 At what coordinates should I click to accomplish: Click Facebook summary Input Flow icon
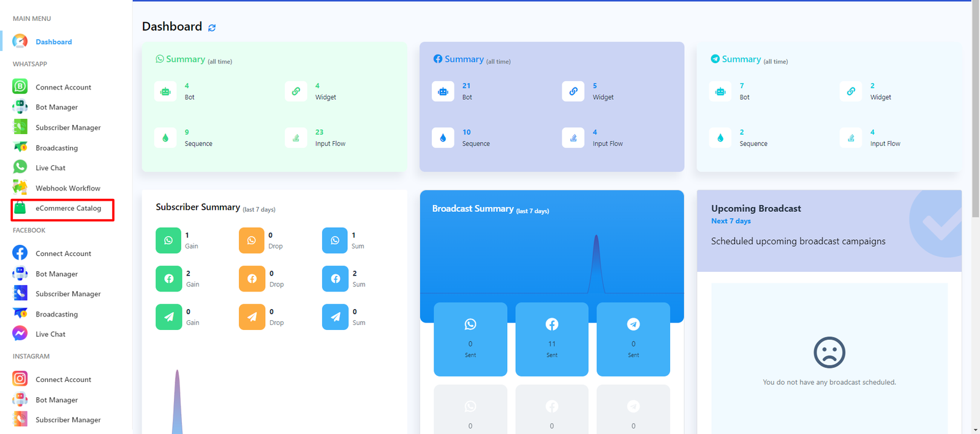pos(573,138)
